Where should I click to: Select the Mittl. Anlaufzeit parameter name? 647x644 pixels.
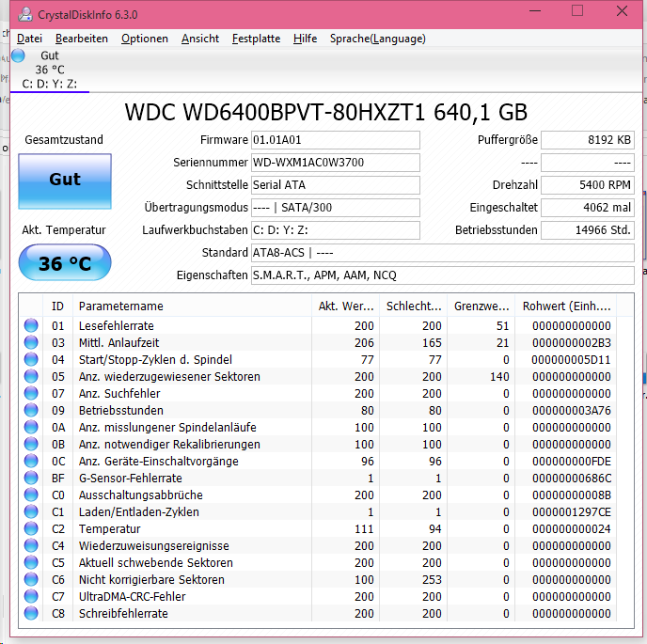point(118,343)
